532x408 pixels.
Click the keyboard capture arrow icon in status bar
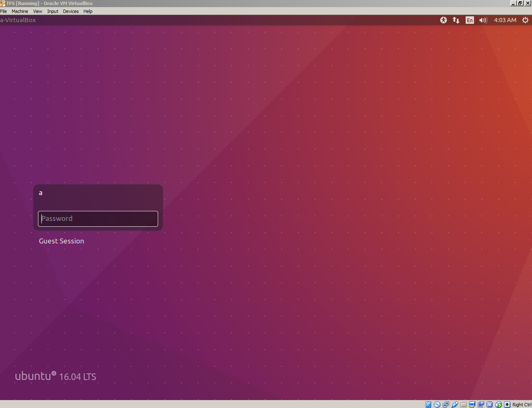coord(507,404)
